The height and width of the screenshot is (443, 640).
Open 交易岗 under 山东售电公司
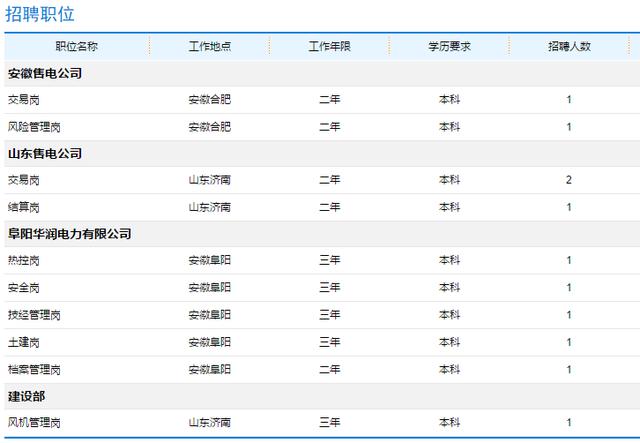(x=24, y=180)
